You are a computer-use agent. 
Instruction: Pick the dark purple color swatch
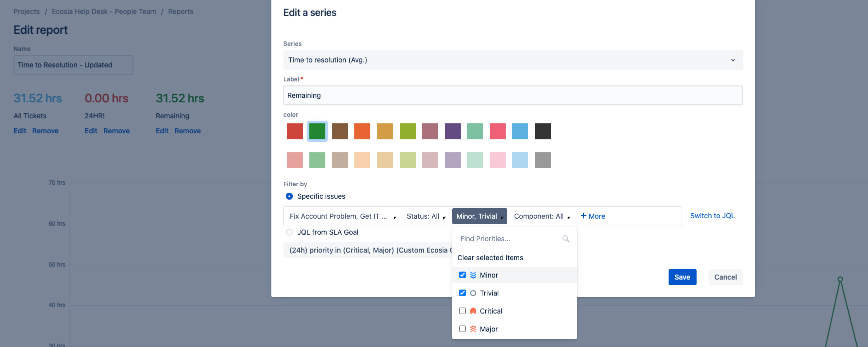(x=453, y=131)
